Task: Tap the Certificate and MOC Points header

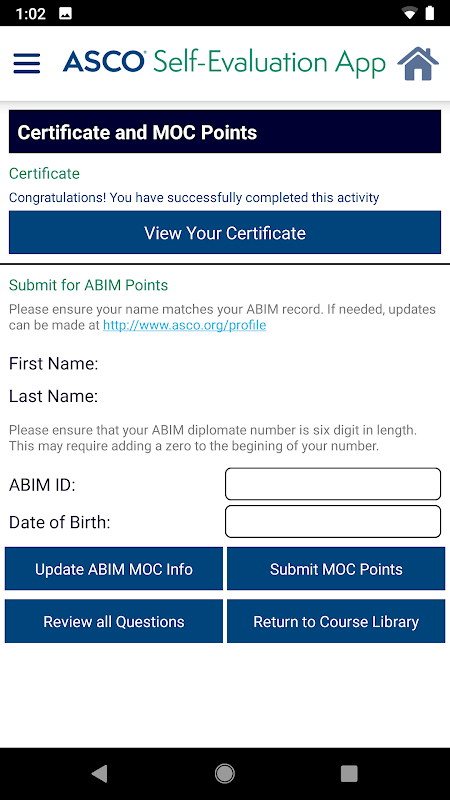Action: click(x=225, y=132)
